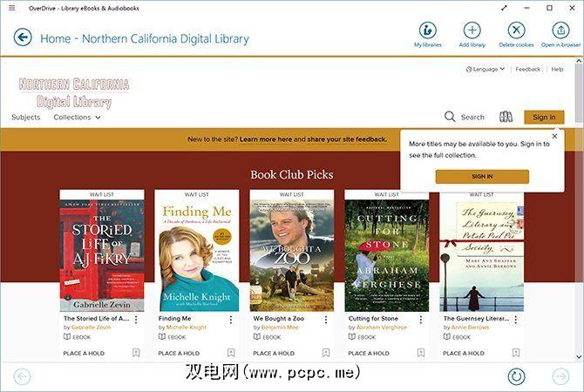The image size is (584, 392).
Task: Click the refresh icon in bottom bar
Action: pos(516,376)
